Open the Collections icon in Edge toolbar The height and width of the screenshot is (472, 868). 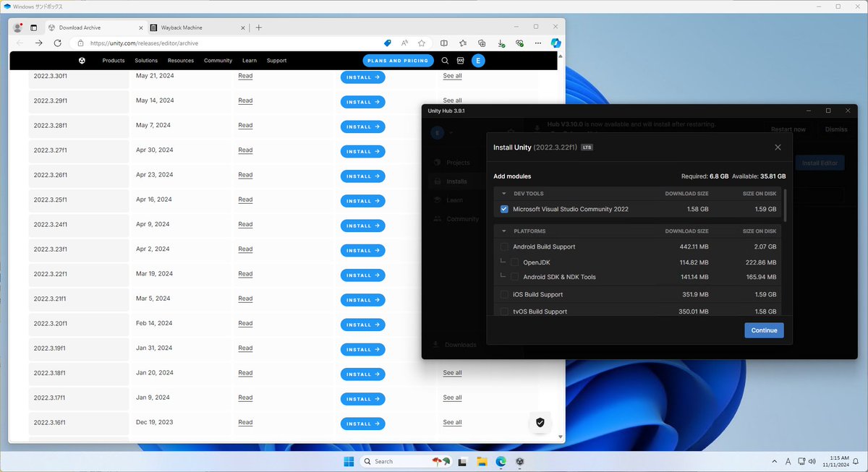(x=482, y=43)
